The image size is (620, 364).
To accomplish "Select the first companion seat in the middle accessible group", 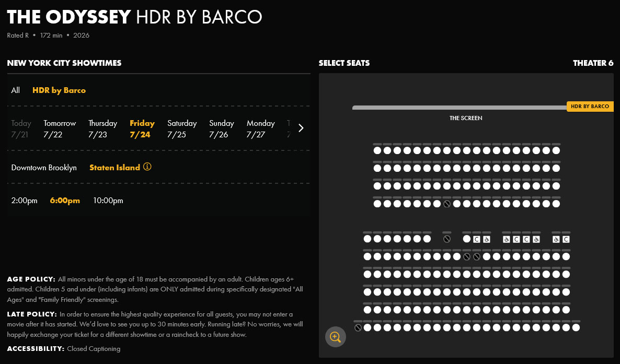I will 516,239.
